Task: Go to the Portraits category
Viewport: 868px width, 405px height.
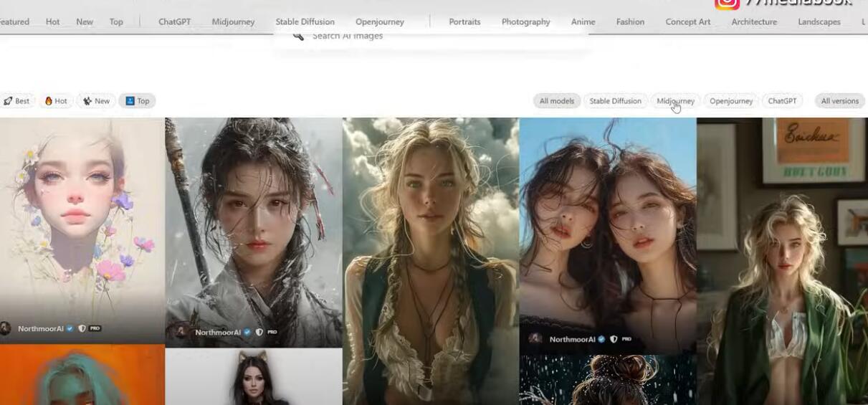Action: (x=464, y=22)
